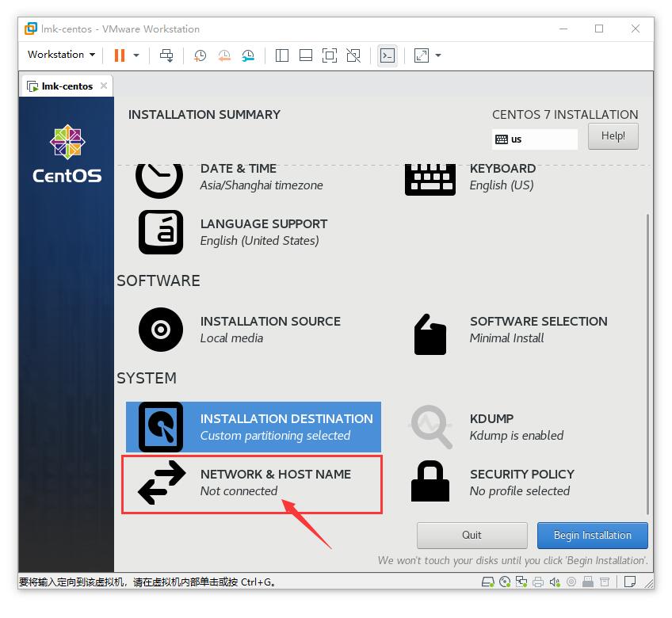The height and width of the screenshot is (618, 672).
Task: Take a snapshot of the virtual machine
Action: pyautogui.click(x=200, y=55)
